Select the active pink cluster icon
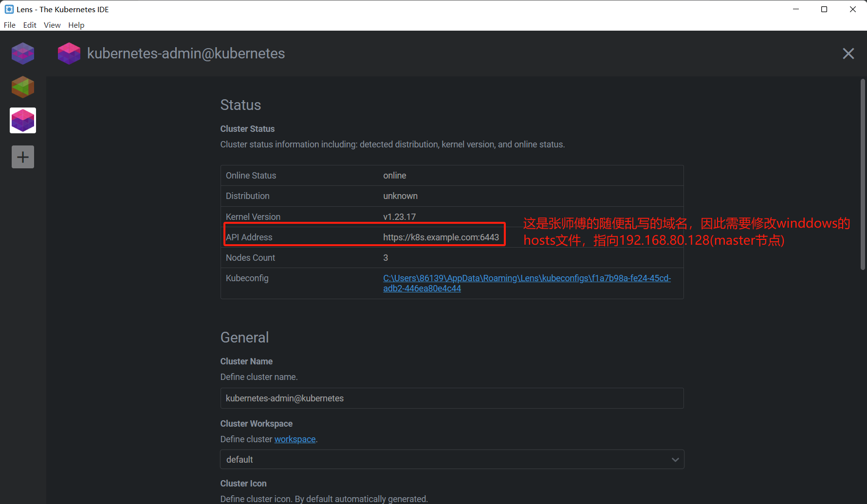Screen dimensions: 867x504 tap(23, 121)
